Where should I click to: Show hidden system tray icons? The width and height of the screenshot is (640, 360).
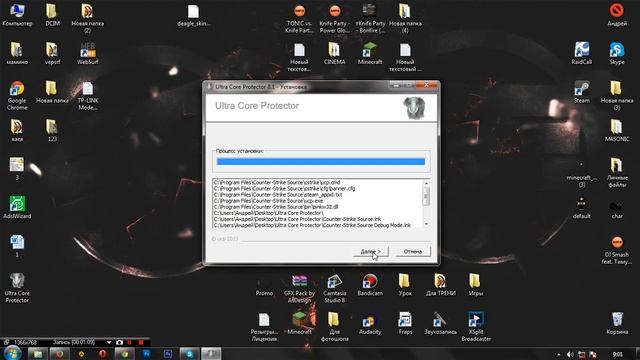point(558,355)
